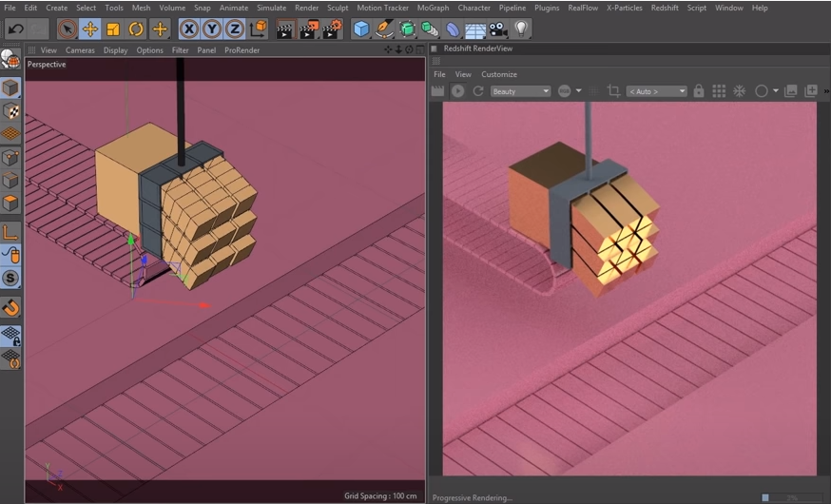Screen dimensions: 831x504
Task: Open the Beauty AOV dropdown
Action: pyautogui.click(x=520, y=91)
